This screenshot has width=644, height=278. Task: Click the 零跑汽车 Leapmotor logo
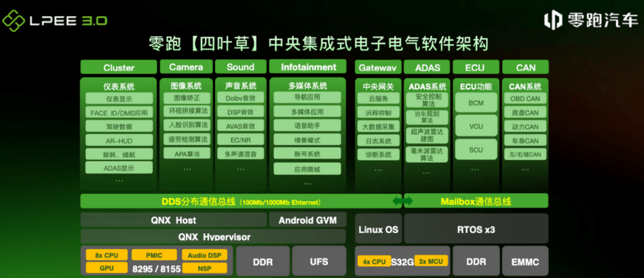tap(591, 20)
